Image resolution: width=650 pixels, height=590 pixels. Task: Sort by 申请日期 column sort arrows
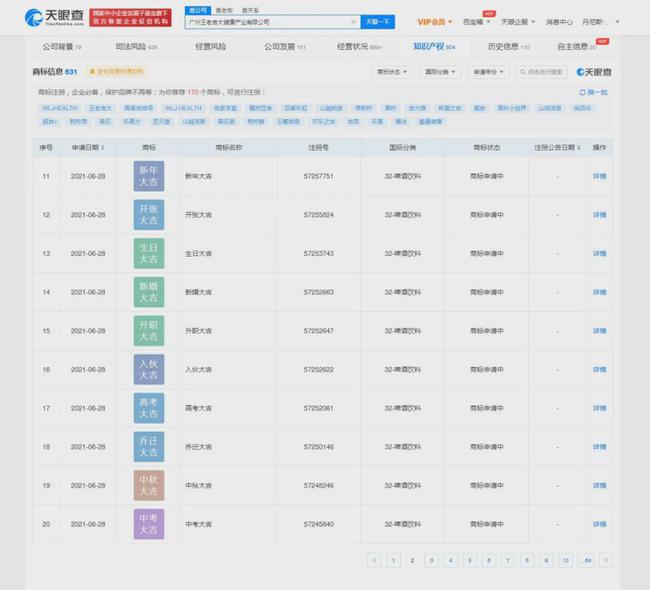pos(104,147)
